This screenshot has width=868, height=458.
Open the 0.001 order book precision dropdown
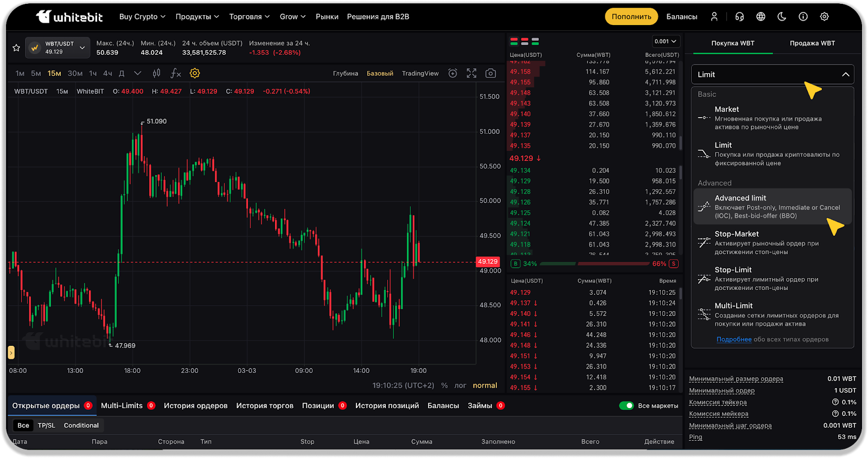pyautogui.click(x=666, y=41)
